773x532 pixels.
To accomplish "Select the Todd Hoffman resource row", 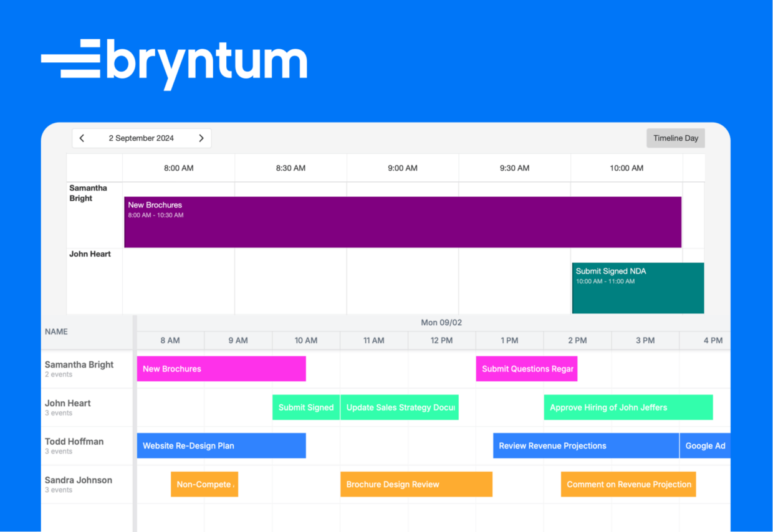I will pyautogui.click(x=386, y=446).
